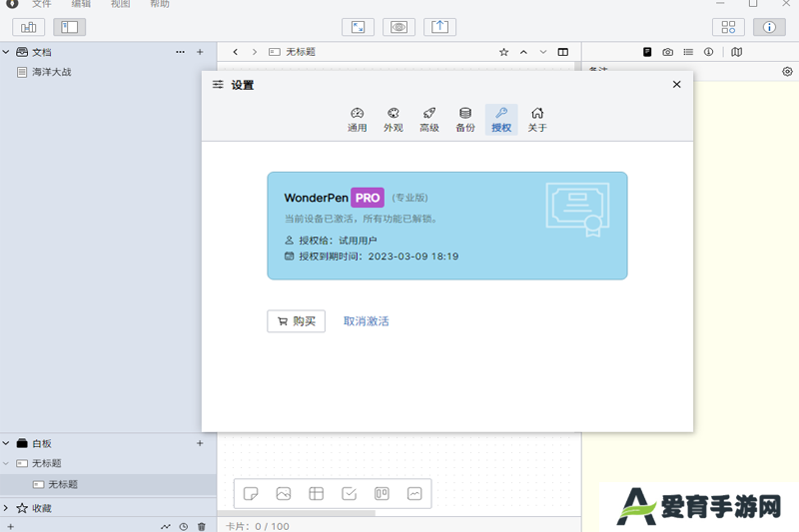Open the 文件 menu
Viewport: 799px width, 532px height.
42,4
